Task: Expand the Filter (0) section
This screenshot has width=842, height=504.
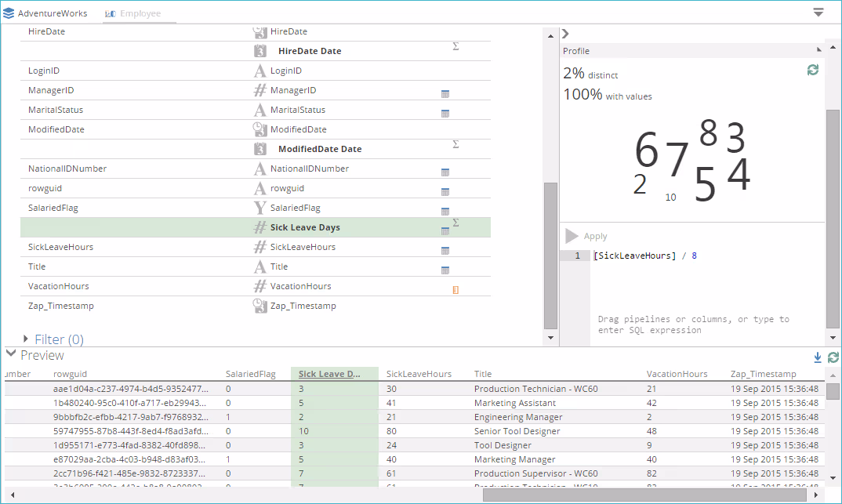Action: (x=27, y=339)
